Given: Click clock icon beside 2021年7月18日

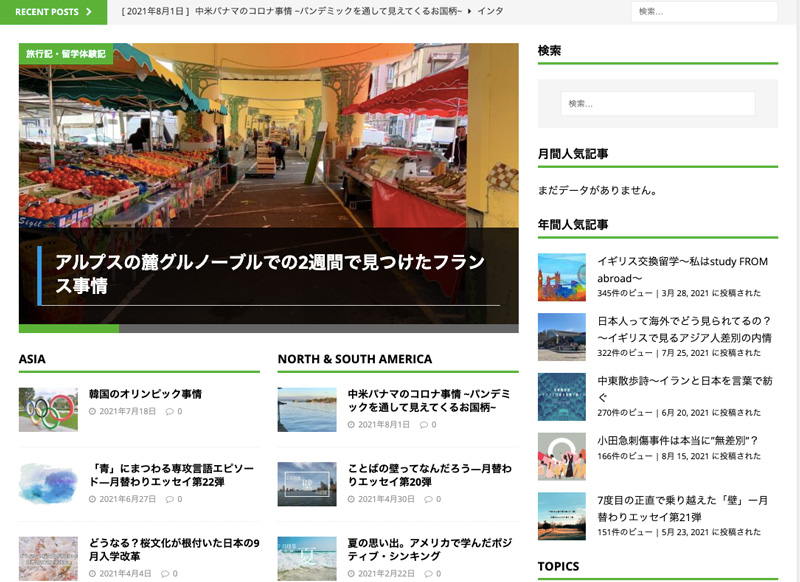Looking at the screenshot, I should coord(92,411).
